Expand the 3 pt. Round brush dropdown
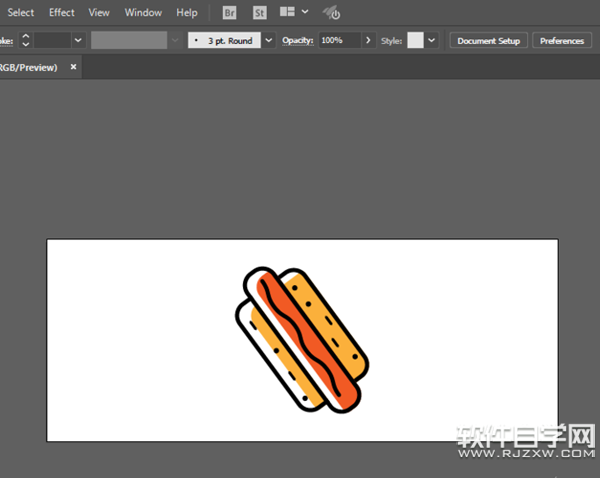 [x=268, y=41]
